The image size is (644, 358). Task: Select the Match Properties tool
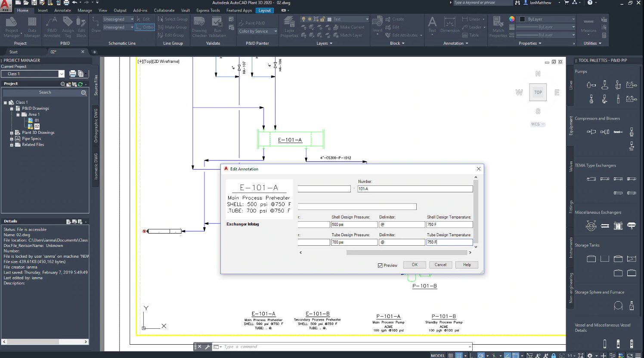[x=498, y=27]
